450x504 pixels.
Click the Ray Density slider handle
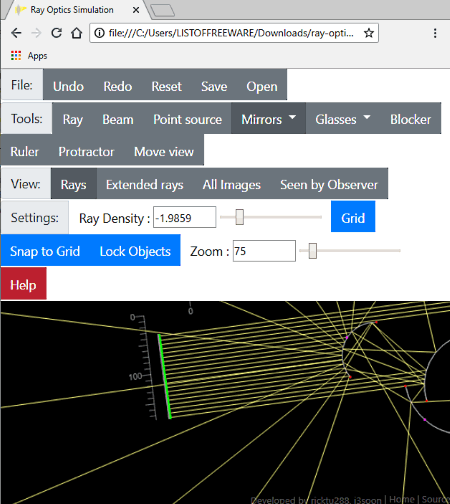coord(239,217)
